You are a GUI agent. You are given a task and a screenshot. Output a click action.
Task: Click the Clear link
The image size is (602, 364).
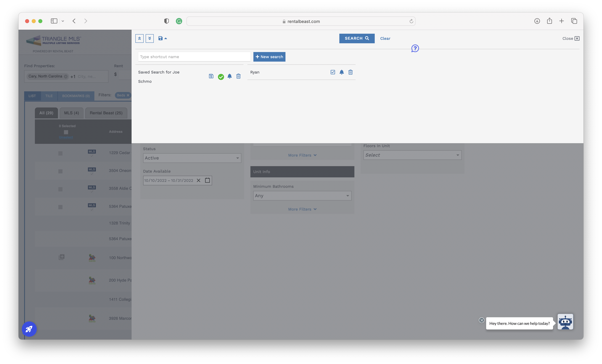tap(385, 38)
